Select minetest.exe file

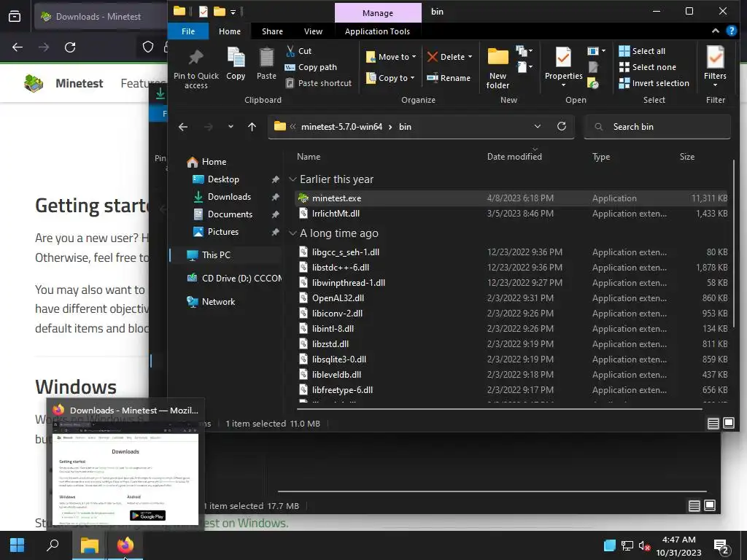pos(511,198)
